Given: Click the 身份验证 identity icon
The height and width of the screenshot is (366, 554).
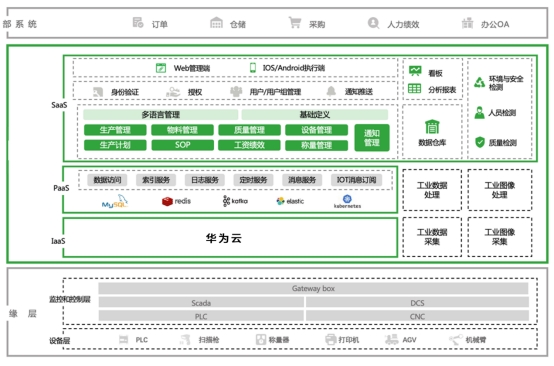Looking at the screenshot, I should pyautogui.click(x=98, y=92).
